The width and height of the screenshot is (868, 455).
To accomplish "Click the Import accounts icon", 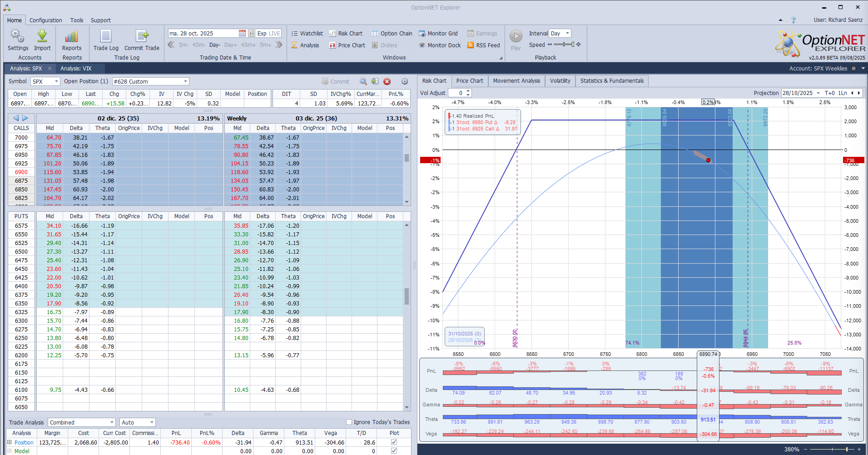I will coord(42,40).
